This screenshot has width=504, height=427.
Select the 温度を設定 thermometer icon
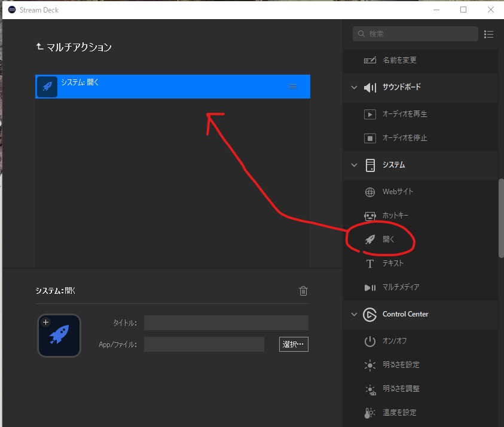pyautogui.click(x=369, y=413)
